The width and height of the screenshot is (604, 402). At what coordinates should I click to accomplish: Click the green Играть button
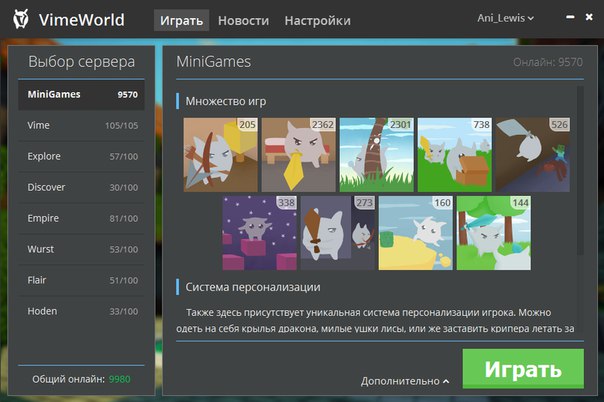pos(523,368)
